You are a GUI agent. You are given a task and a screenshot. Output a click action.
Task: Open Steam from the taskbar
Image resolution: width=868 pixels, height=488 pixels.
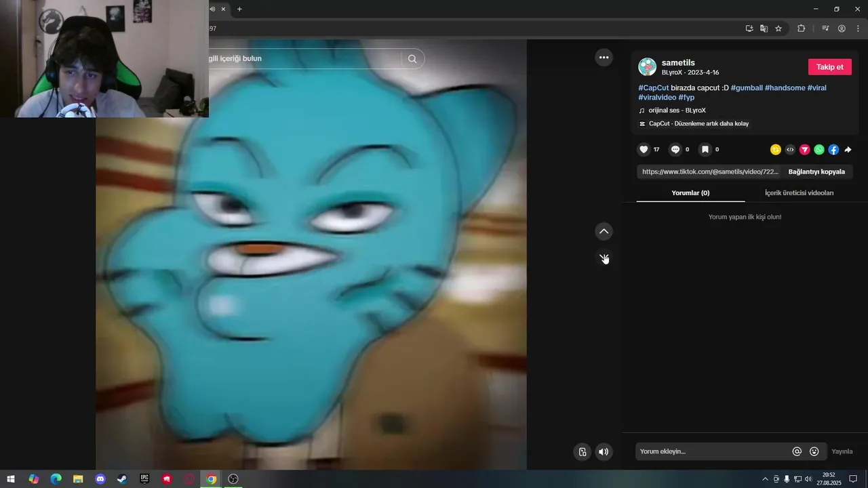coord(122,479)
